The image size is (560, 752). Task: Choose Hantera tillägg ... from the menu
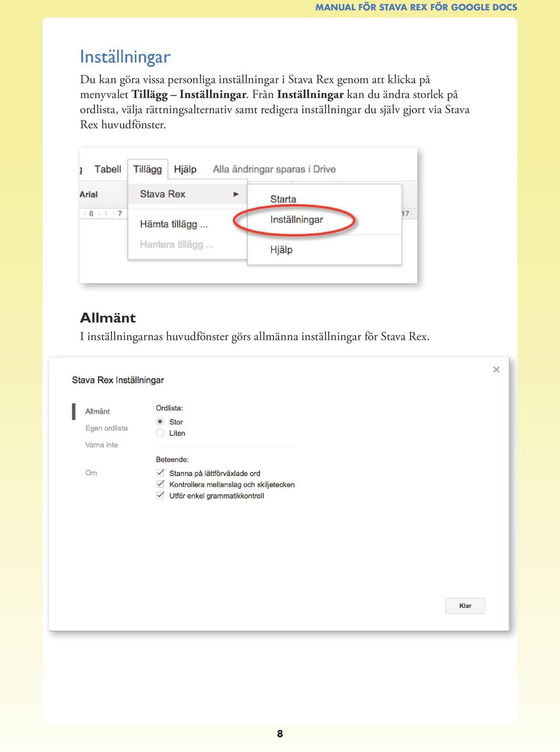177,244
